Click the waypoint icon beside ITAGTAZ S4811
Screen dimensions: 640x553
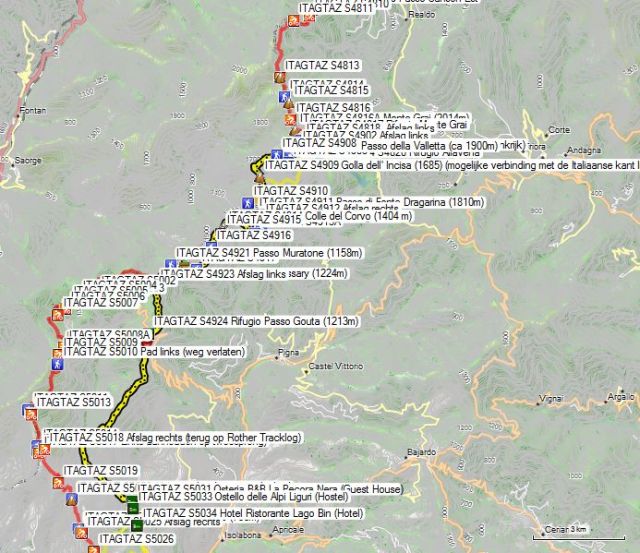pos(293,21)
